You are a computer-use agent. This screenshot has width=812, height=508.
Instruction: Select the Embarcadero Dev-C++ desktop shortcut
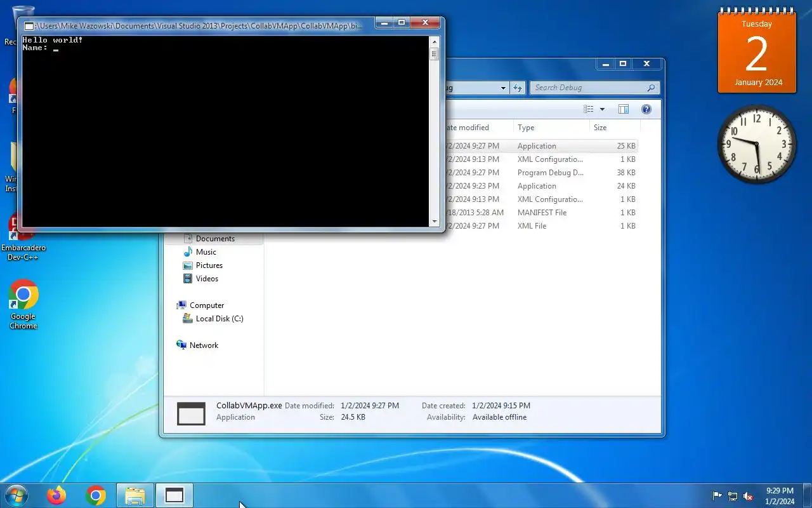click(x=23, y=238)
